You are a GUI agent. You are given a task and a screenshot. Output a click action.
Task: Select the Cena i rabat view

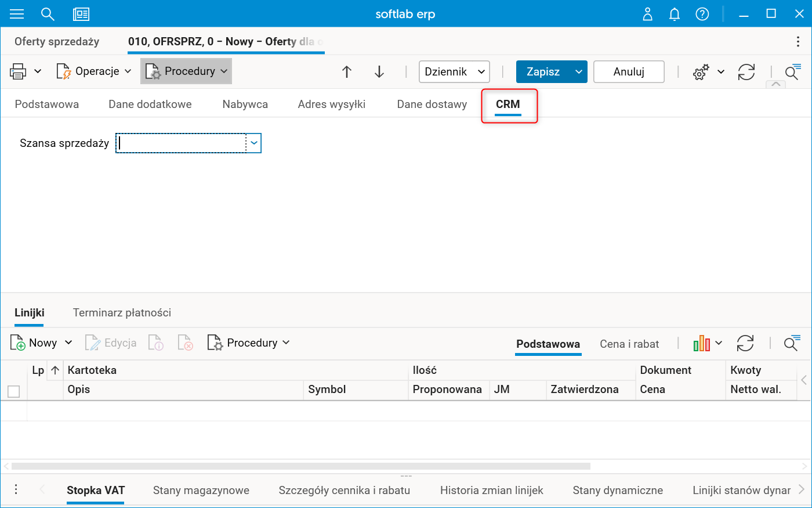[629, 344]
